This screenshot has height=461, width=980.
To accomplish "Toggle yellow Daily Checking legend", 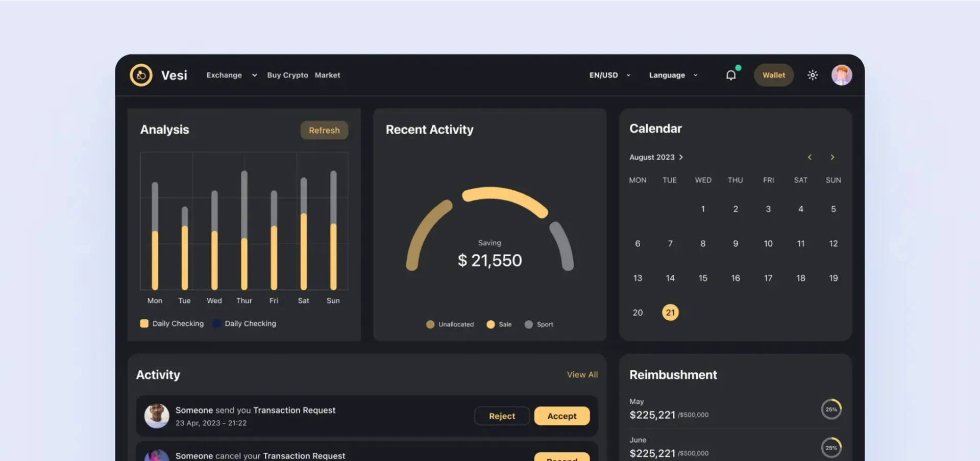I will pos(144,323).
